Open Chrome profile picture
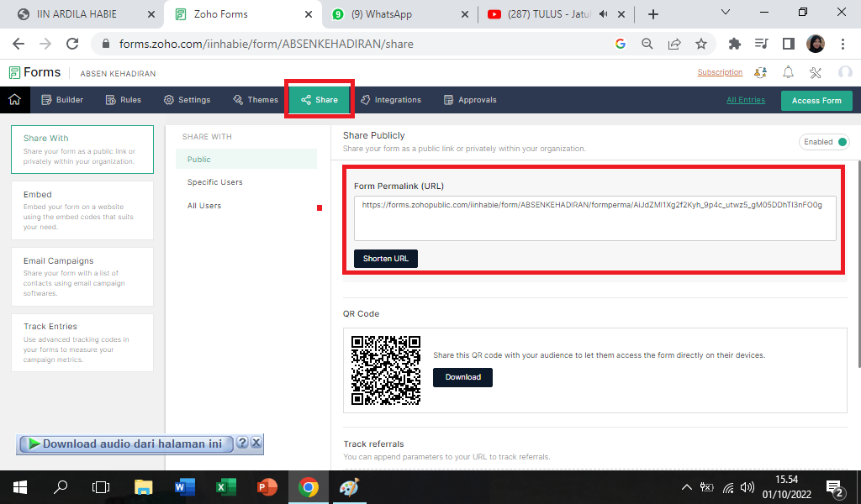This screenshot has height=504, width=861. click(x=816, y=44)
